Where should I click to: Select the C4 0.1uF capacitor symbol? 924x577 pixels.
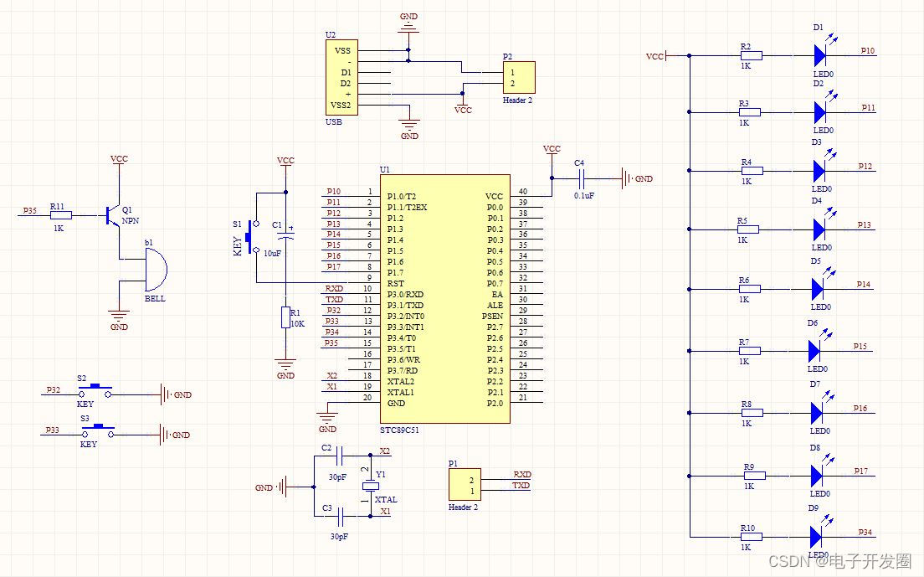[x=582, y=178]
